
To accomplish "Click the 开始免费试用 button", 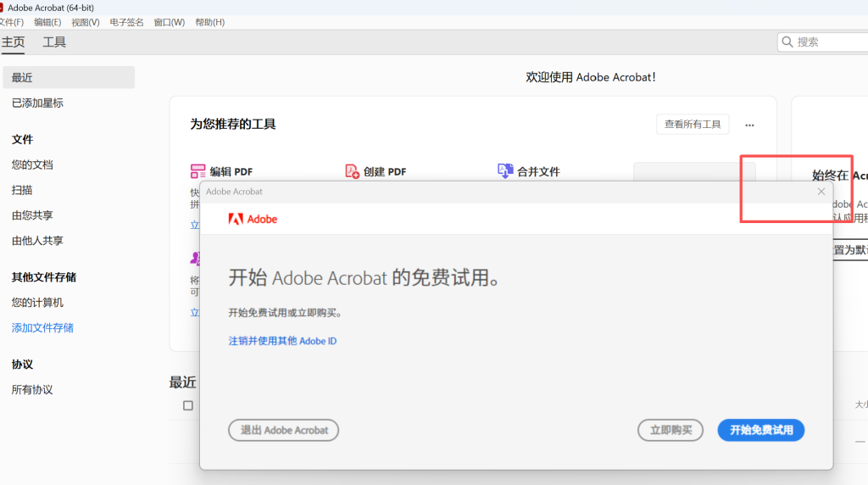I will (x=760, y=430).
